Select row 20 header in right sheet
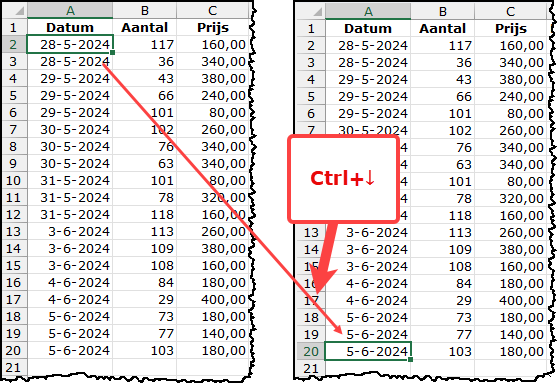 point(311,351)
